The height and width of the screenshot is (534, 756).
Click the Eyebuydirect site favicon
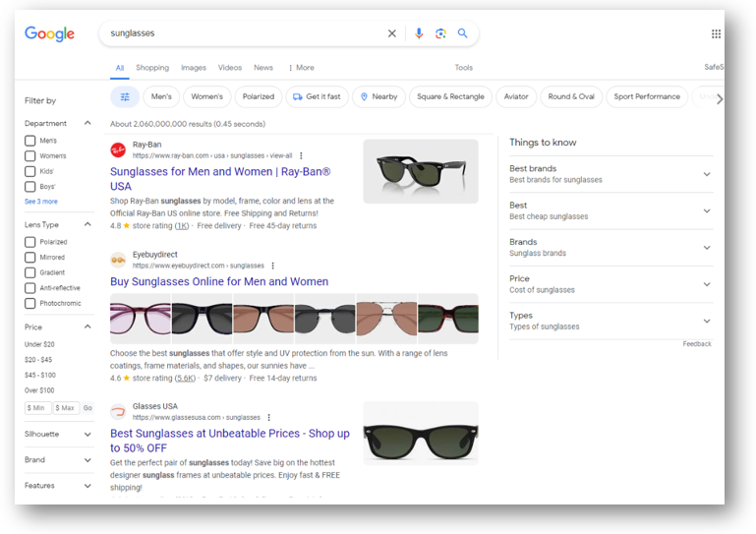[118, 260]
